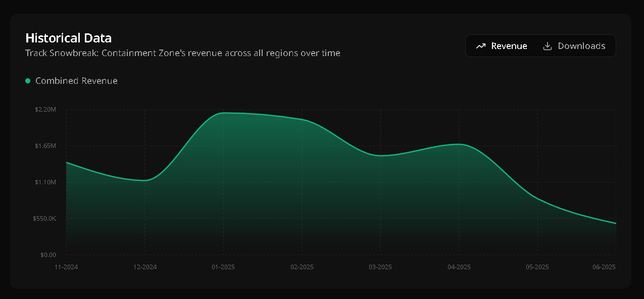The width and height of the screenshot is (644, 299).
Task: Click the Snowbreak revenue subtitle text
Action: pyautogui.click(x=183, y=53)
